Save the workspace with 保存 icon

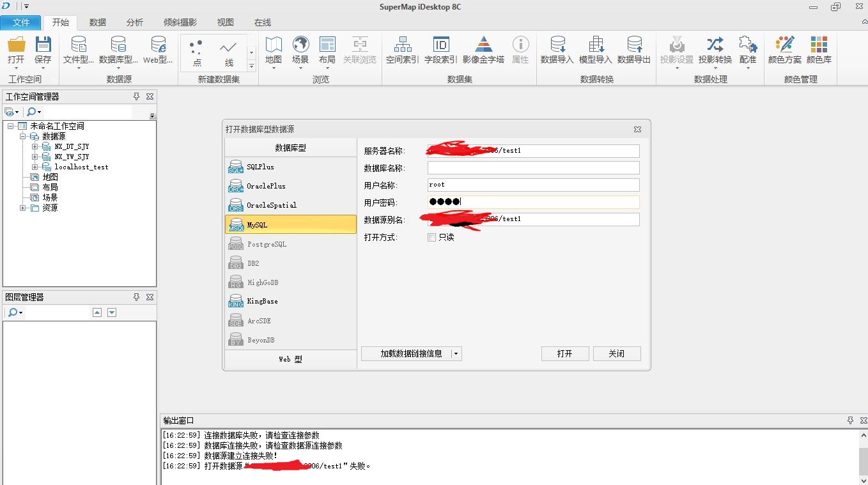(43, 45)
